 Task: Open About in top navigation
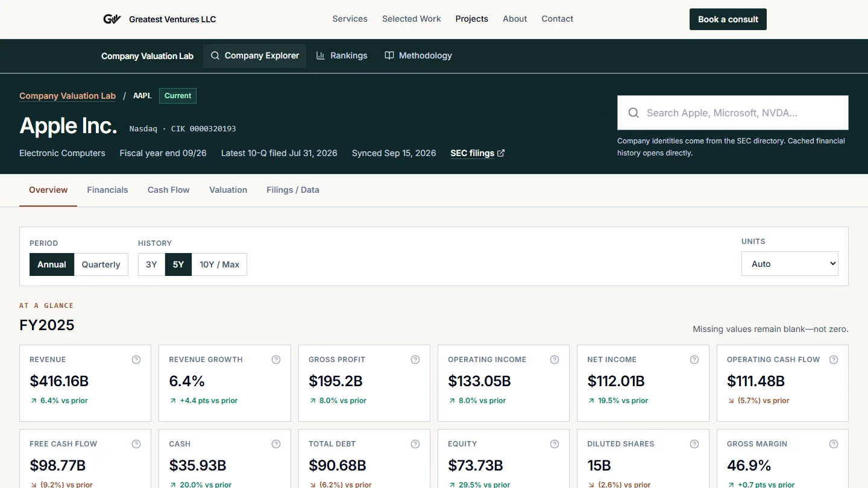click(515, 19)
